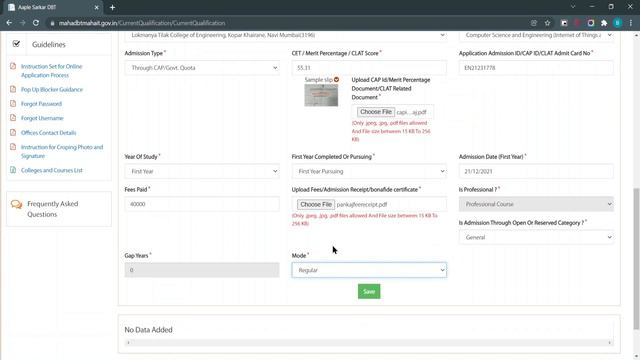
Task: Choose File for CAP Id document
Action: point(376,112)
